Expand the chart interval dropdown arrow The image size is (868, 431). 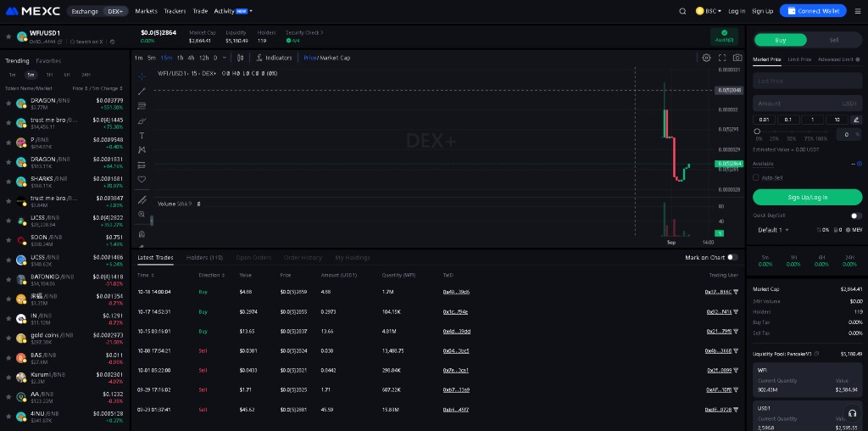225,58
